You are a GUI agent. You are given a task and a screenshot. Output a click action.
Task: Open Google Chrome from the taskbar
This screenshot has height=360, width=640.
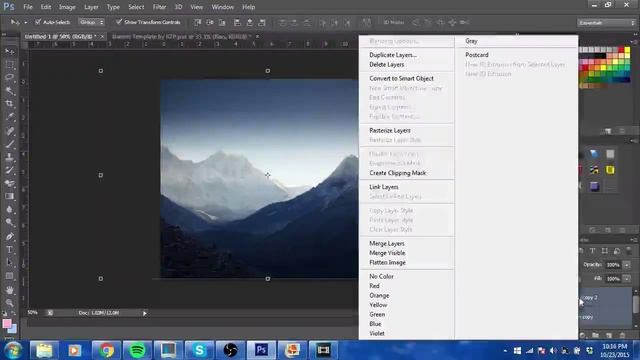(107, 350)
